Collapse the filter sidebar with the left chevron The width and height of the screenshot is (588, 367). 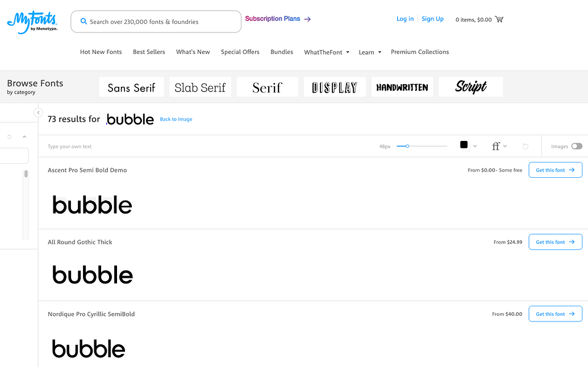pos(38,112)
